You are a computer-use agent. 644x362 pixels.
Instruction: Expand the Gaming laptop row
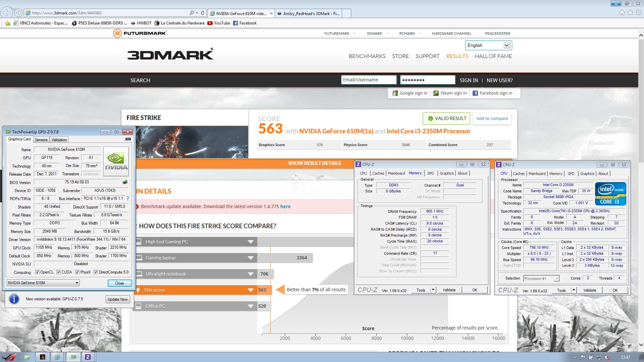pyautogui.click(x=251, y=258)
